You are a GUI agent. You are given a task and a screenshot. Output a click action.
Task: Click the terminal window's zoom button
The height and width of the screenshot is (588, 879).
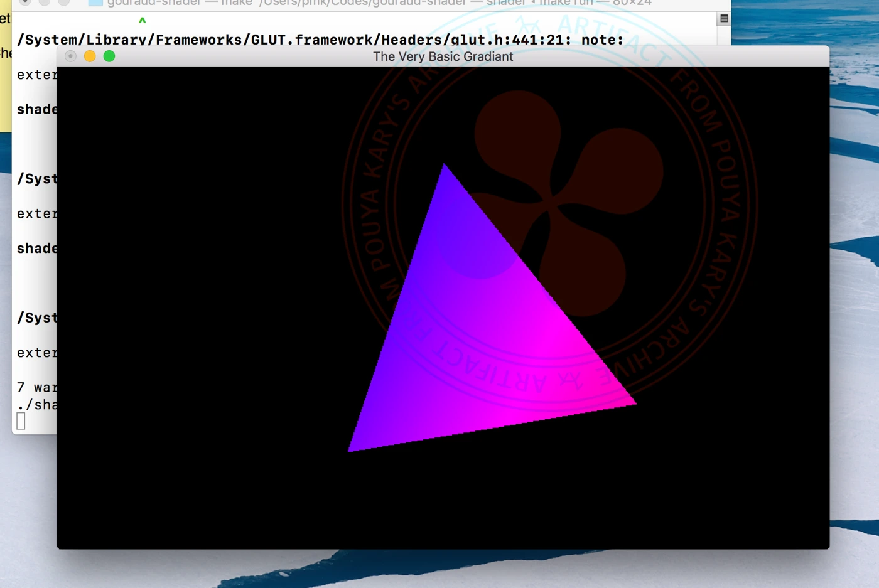[63, 2]
